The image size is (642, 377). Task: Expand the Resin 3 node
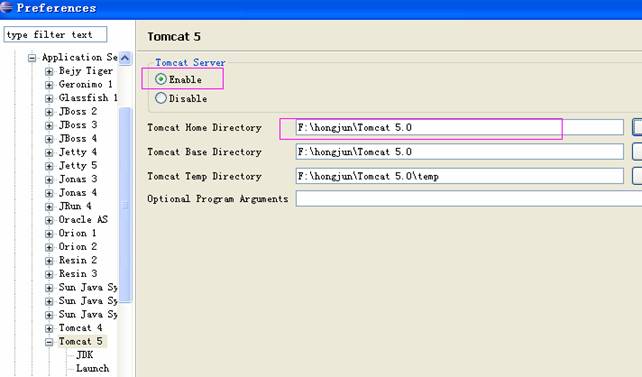(x=49, y=274)
